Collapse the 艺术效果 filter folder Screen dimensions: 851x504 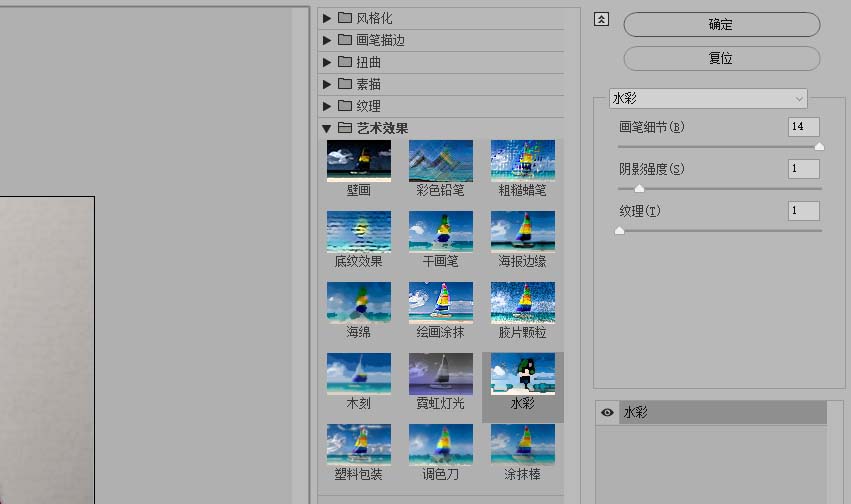[326, 129]
